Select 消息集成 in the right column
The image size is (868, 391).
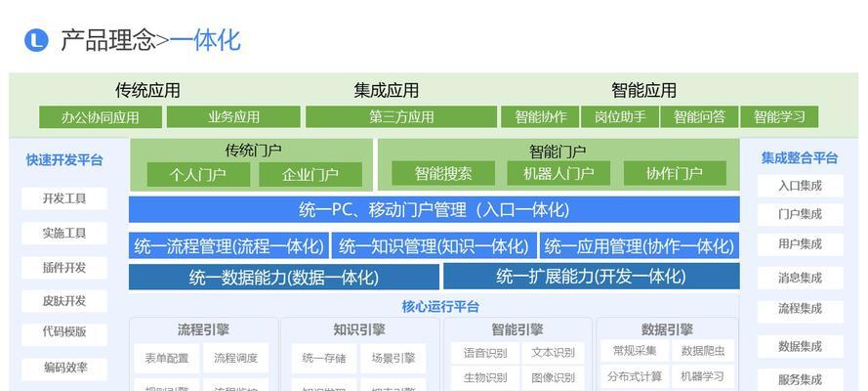(801, 278)
